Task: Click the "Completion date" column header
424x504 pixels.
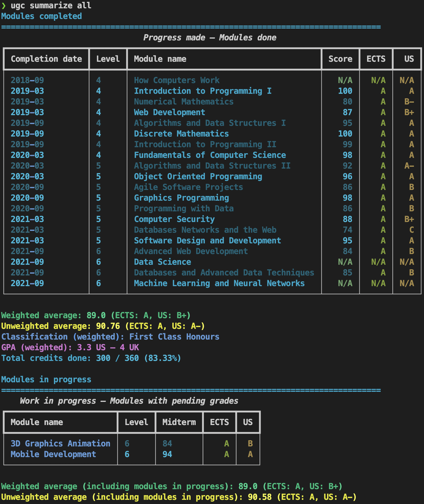Action: click(46, 59)
